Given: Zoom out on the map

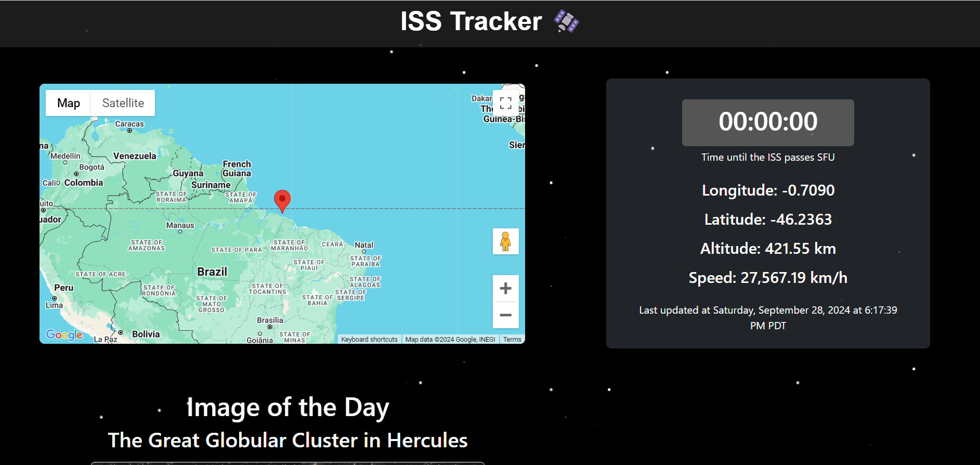Looking at the screenshot, I should tap(506, 315).
